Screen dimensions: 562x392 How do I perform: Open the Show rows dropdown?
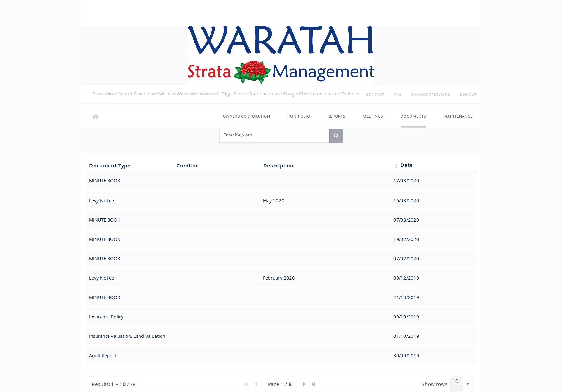point(461,384)
